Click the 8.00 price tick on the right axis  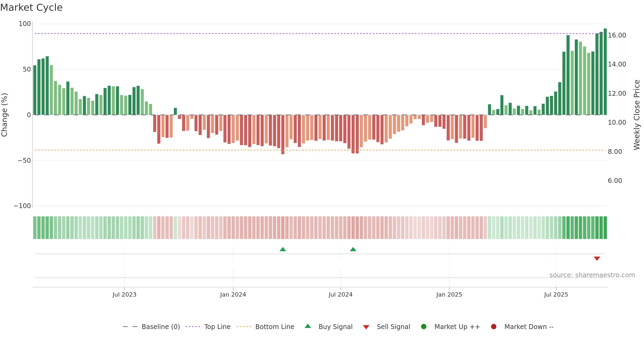(615, 152)
